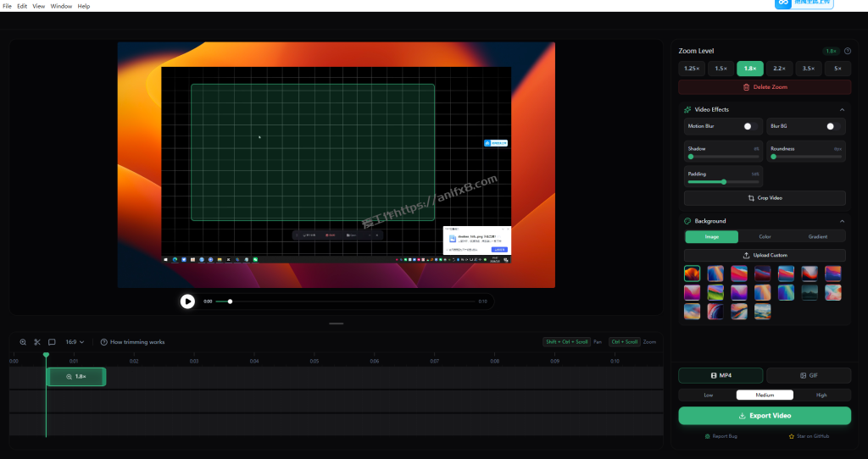Star the project on GitHub
This screenshot has height=459, width=868.
coord(809,436)
